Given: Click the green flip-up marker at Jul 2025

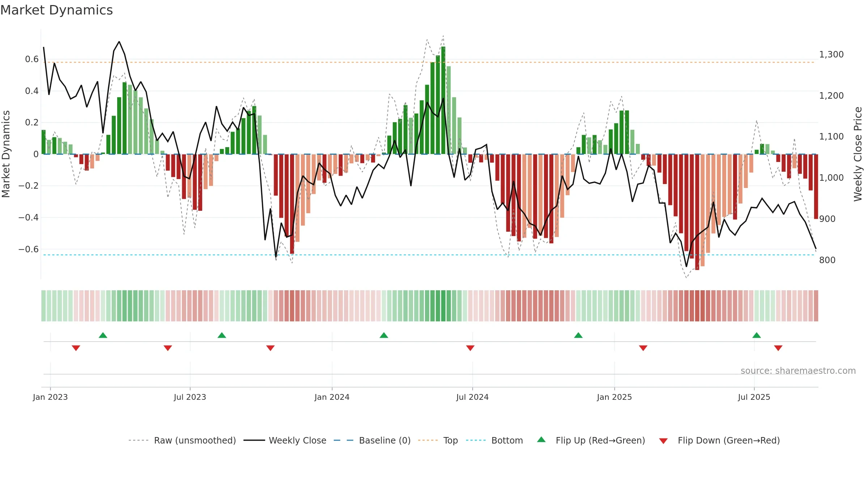Looking at the screenshot, I should [757, 335].
